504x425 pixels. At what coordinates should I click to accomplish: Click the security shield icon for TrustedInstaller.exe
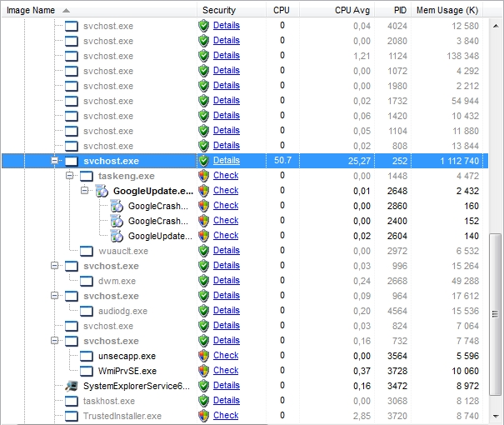(203, 416)
